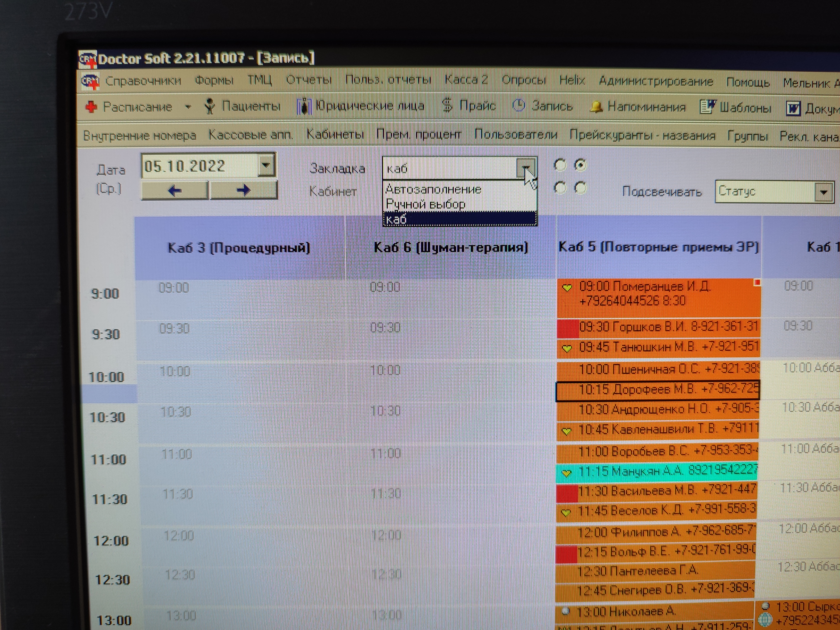Open the date dropdown next to 05.10.2022

click(x=266, y=165)
